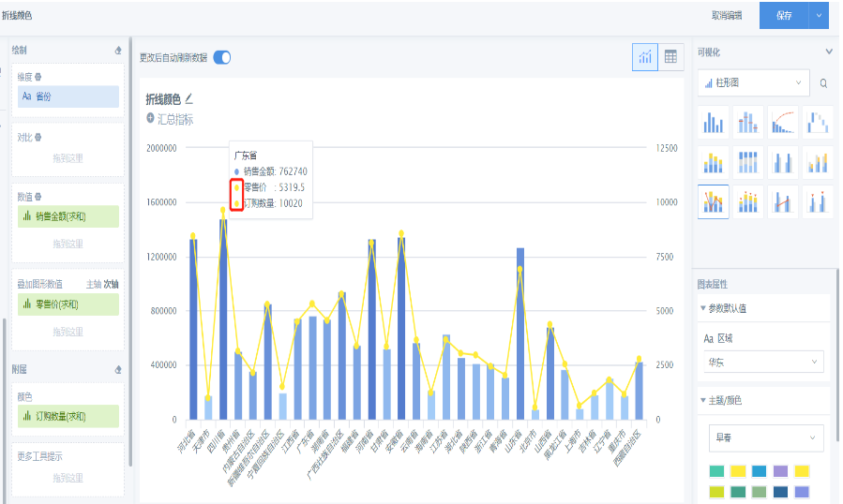Collapse the 参数默认值 section
Viewport: 843px width, 504px height.
click(x=702, y=308)
